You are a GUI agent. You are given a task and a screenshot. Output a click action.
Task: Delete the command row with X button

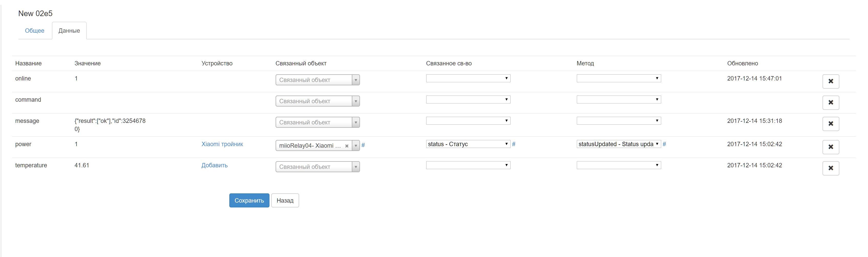click(x=831, y=102)
